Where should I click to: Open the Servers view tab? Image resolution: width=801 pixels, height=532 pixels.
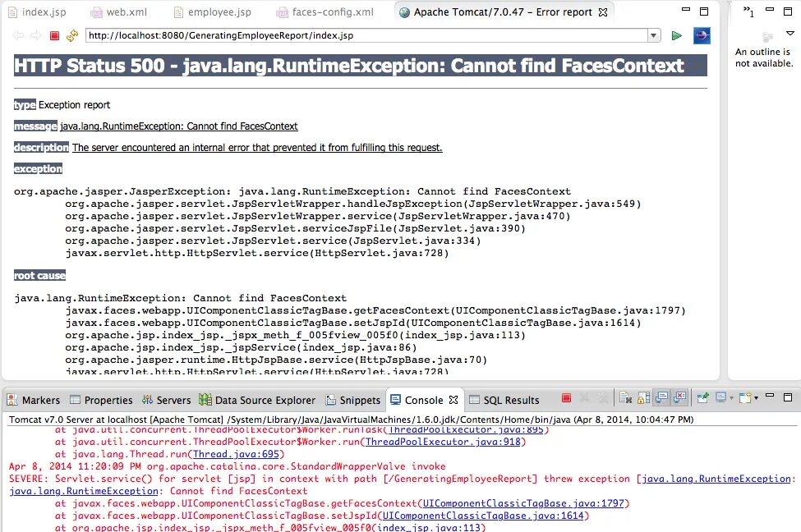[166, 400]
